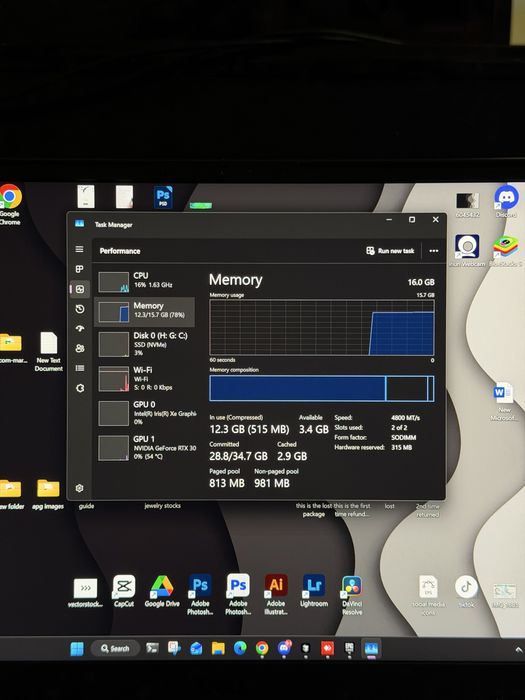Open the PSD file on desktop
The height and width of the screenshot is (700, 525).
tap(163, 197)
